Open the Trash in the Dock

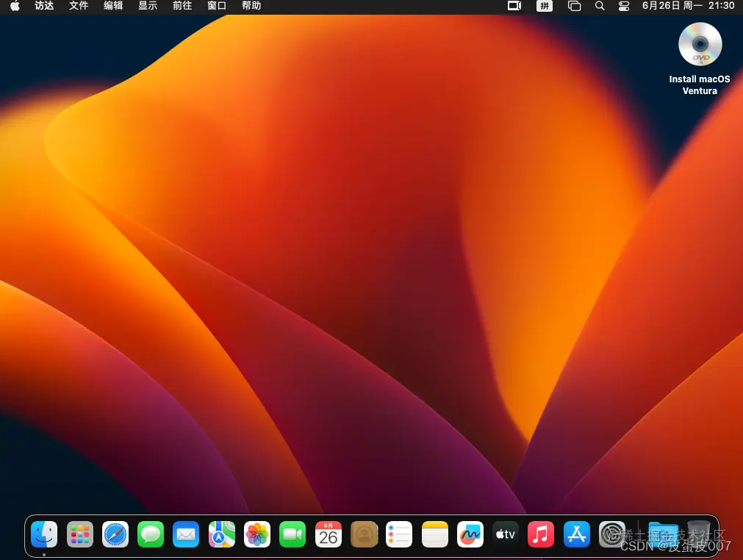[x=698, y=534]
